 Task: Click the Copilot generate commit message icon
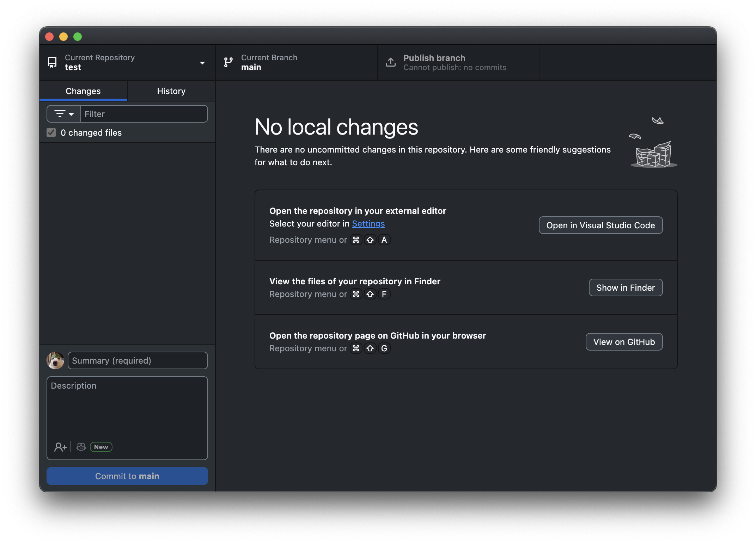(81, 447)
